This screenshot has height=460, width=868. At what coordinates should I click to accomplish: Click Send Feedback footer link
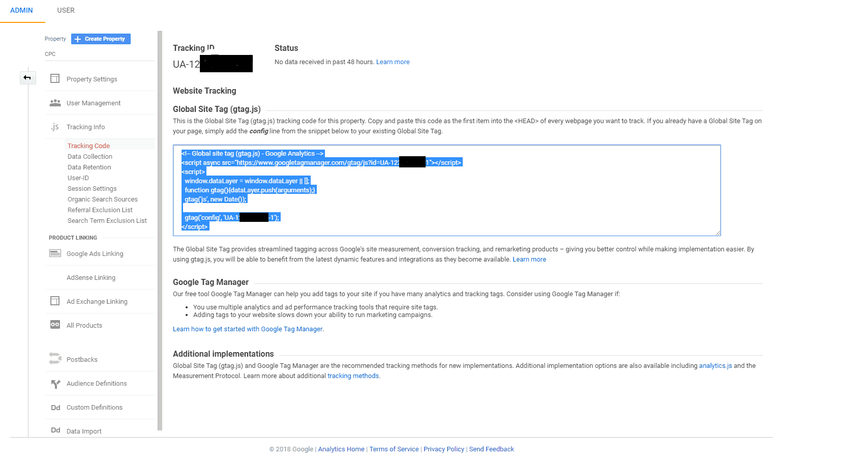coord(491,449)
